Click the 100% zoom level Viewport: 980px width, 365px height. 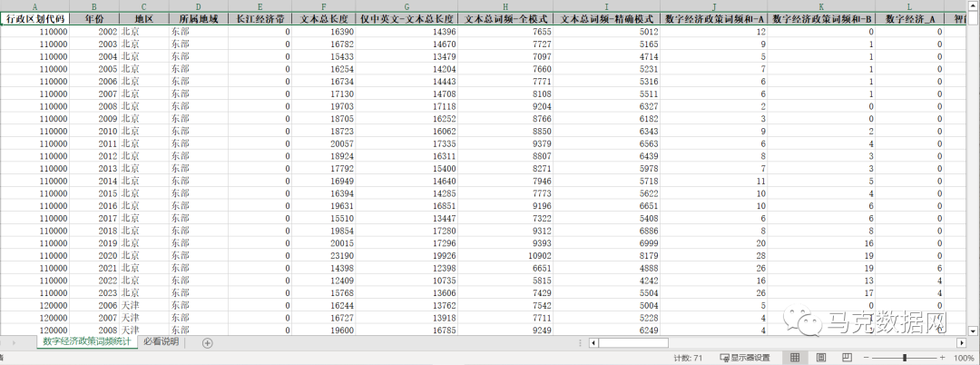pyautogui.click(x=965, y=358)
